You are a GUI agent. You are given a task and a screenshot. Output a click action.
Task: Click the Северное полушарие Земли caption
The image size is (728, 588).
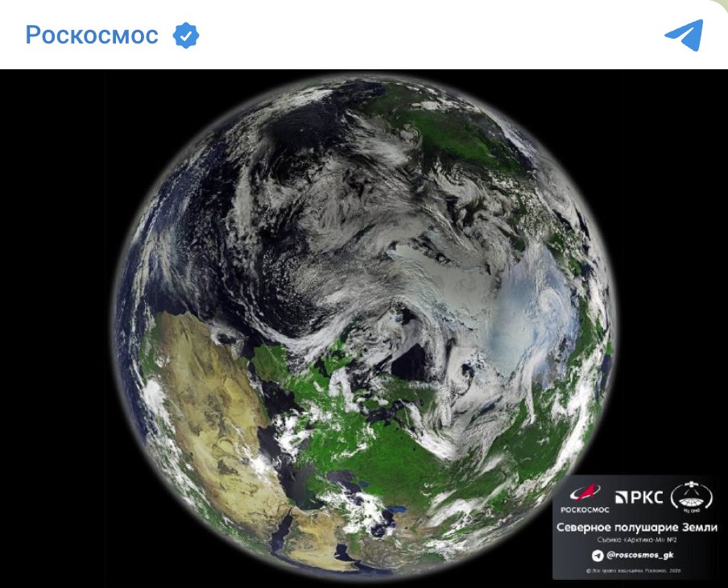coord(636,528)
